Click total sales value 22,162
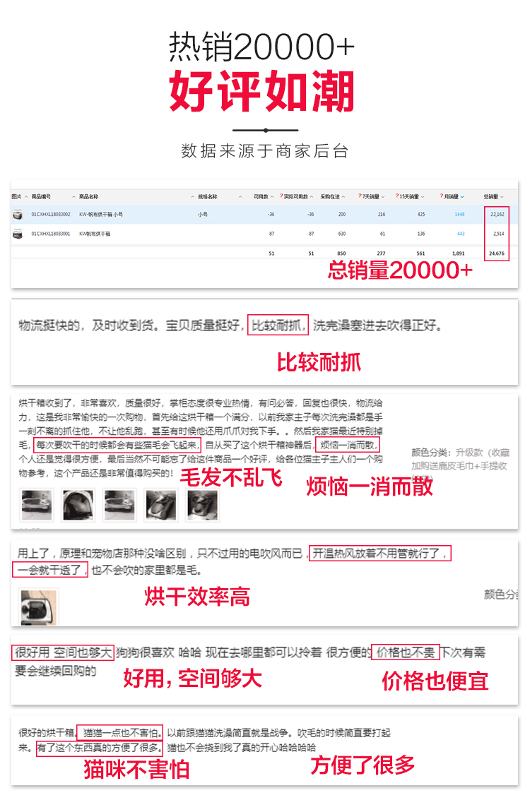530x812 pixels. [x=497, y=215]
